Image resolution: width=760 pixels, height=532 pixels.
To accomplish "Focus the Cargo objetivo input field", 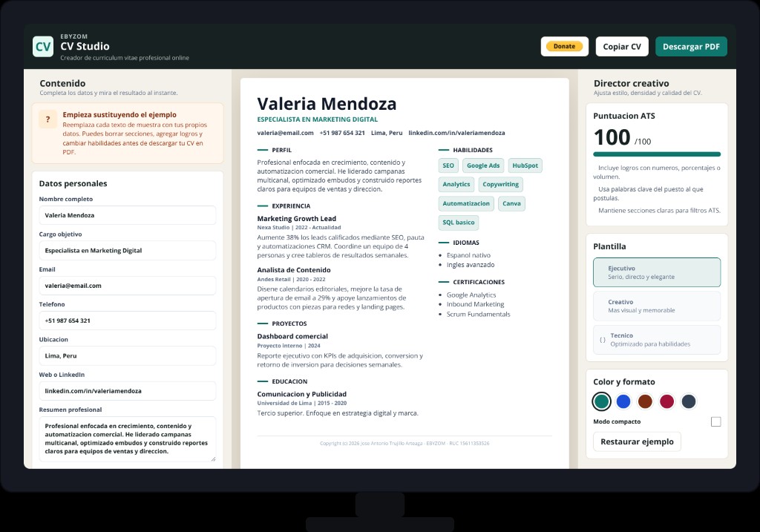I will tap(128, 251).
